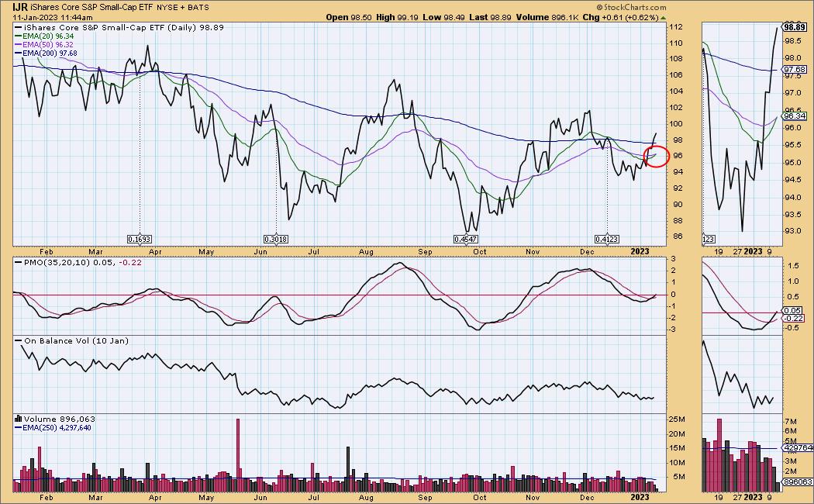Image resolution: width=814 pixels, height=504 pixels.
Task: Click the IJR ticker symbol in the header
Action: [x=19, y=7]
